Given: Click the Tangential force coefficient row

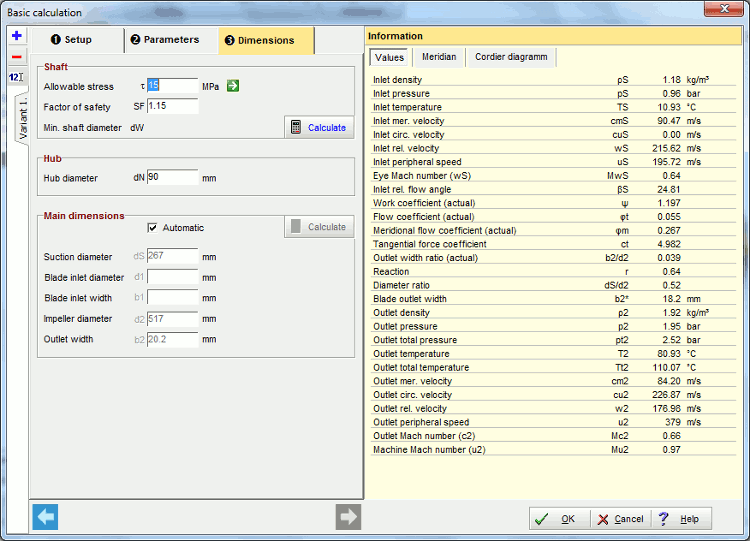Looking at the screenshot, I should (x=553, y=244).
